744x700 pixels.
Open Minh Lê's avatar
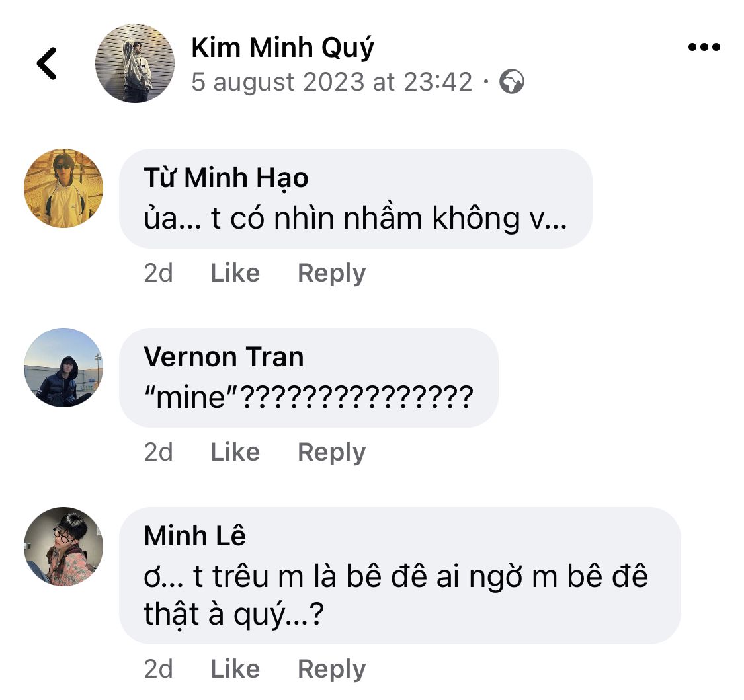point(63,547)
